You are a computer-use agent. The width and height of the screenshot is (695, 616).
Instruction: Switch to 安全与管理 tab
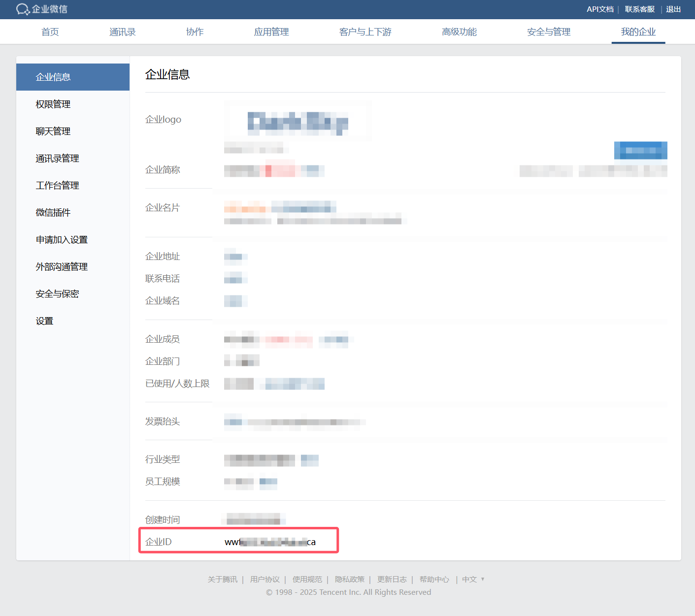(x=548, y=32)
